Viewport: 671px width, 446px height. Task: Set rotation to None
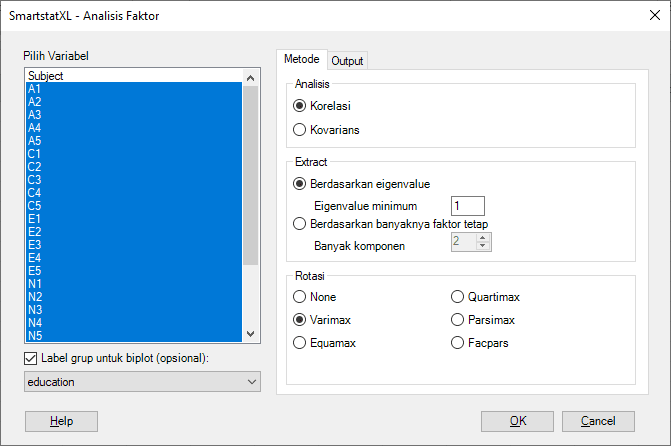315,297
